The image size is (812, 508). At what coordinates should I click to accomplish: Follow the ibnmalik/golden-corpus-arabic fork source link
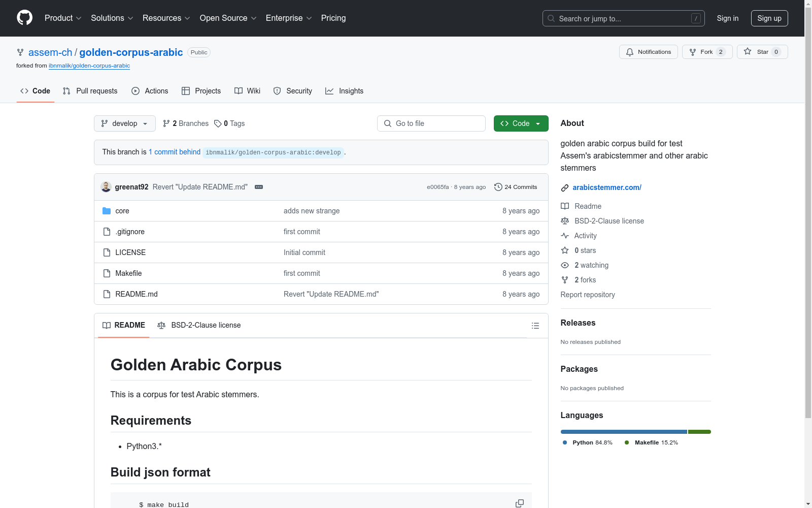coord(89,66)
